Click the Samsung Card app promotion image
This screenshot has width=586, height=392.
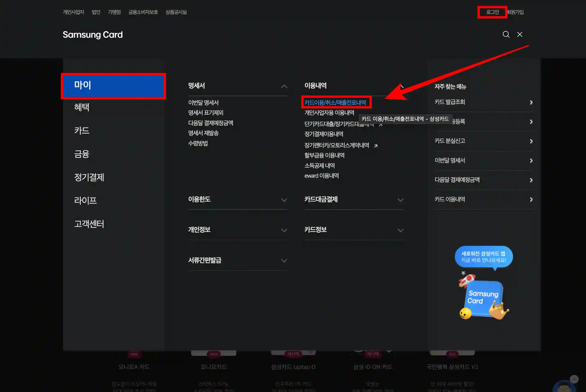pyautogui.click(x=484, y=283)
